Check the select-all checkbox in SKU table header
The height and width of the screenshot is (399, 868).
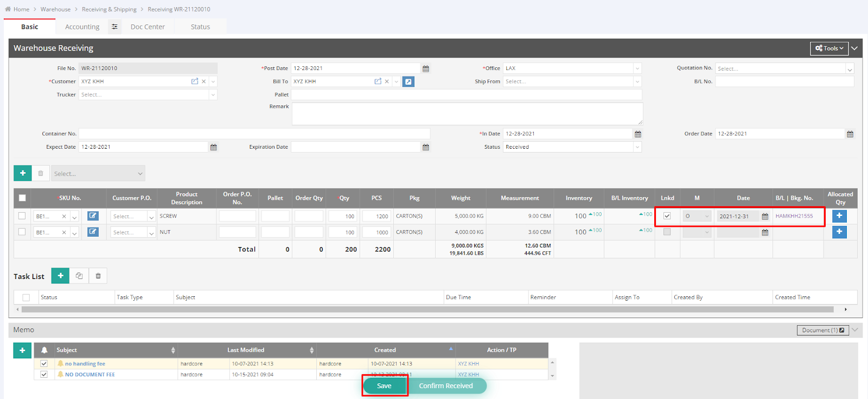[22, 198]
